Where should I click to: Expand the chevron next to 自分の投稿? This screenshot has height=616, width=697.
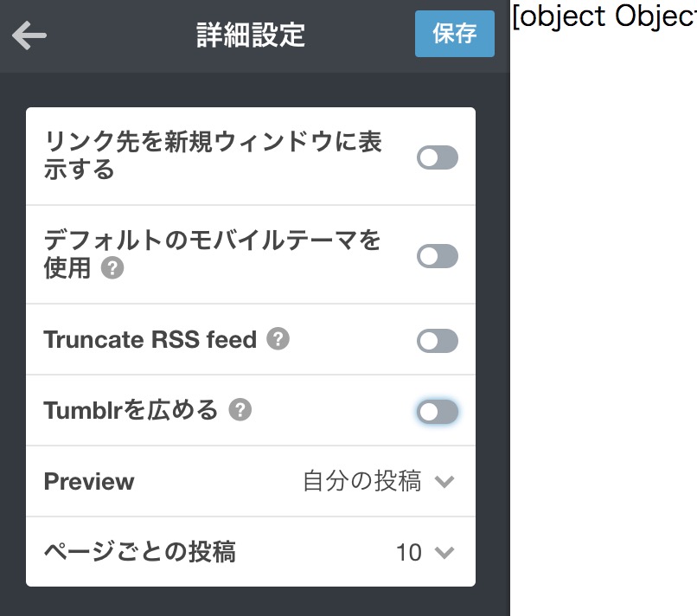tap(444, 482)
